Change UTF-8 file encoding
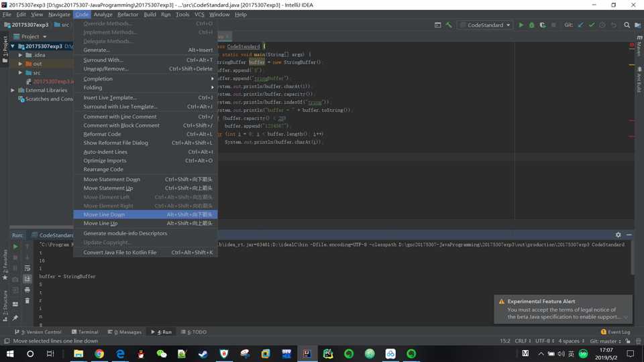Screen dimensions: 644x362 coord(544,341)
